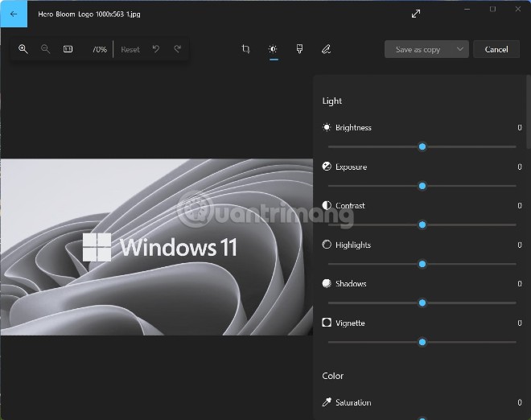The width and height of the screenshot is (531, 420).
Task: Click the Exposure icon
Action: pos(327,167)
